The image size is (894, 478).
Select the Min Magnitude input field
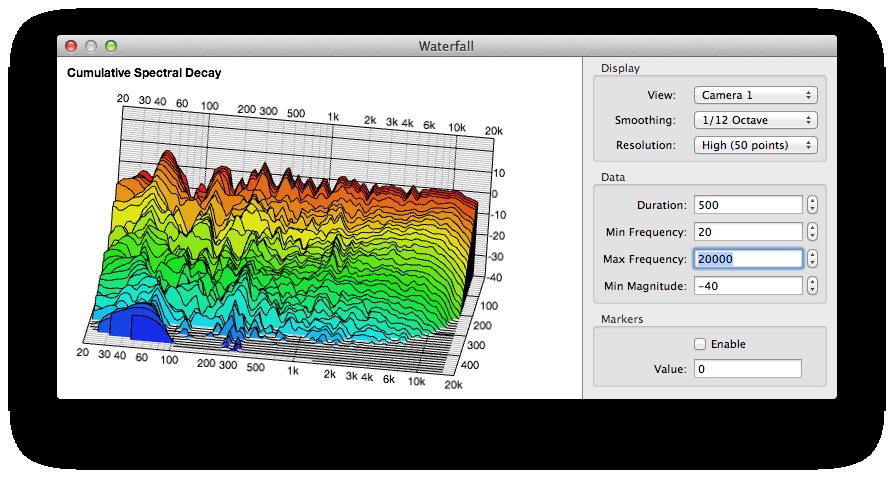click(x=748, y=286)
